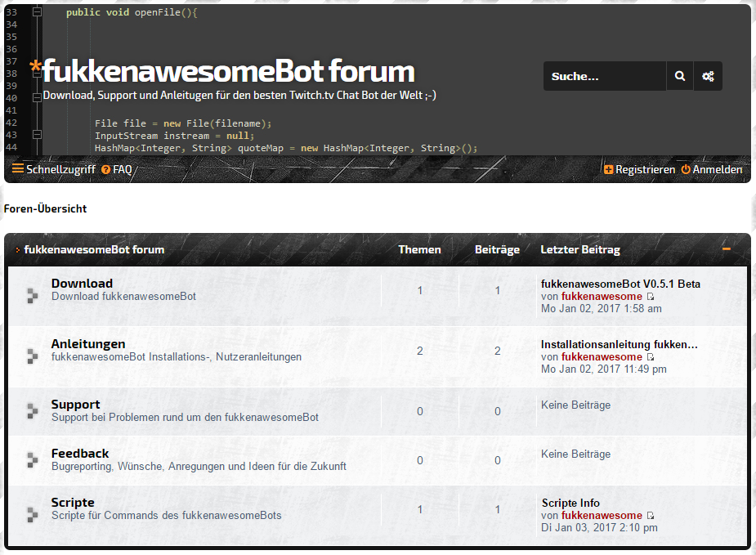
Task: View latest post icon in Anleitungen row
Action: tap(651, 357)
